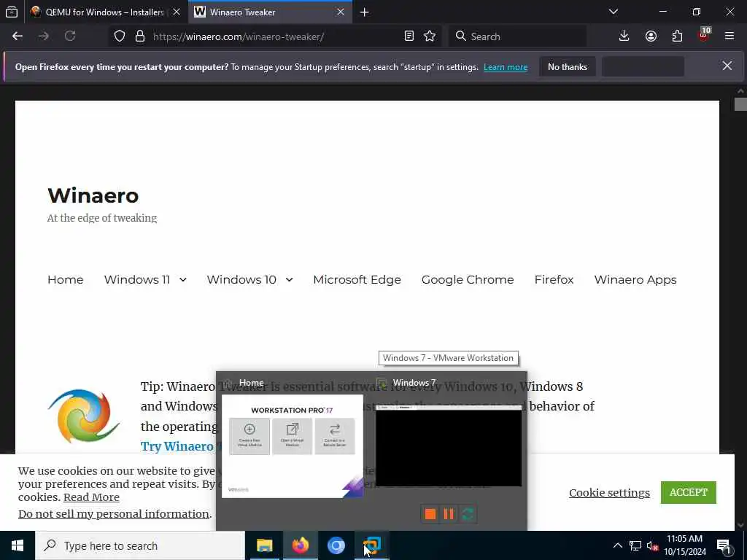The width and height of the screenshot is (747, 560).
Task: Click Do not sell my personal information
Action: [113, 514]
